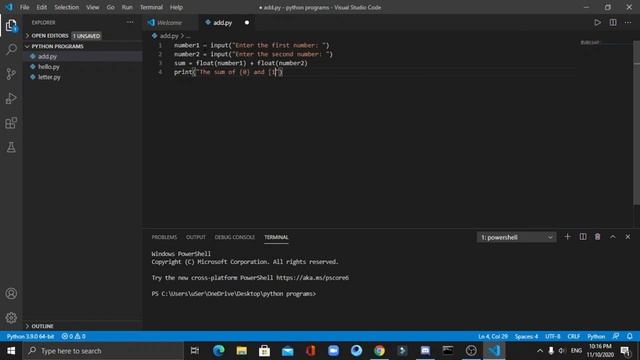The width and height of the screenshot is (640, 360).
Task: Open the Explorer view in activity bar
Action: pos(11,26)
